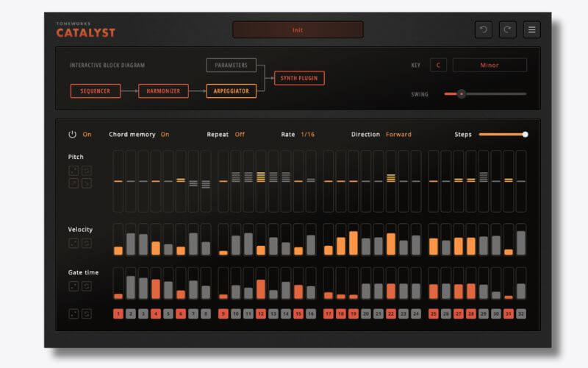Adjust the Steps slider handle
This screenshot has height=368, width=588.
coord(525,135)
